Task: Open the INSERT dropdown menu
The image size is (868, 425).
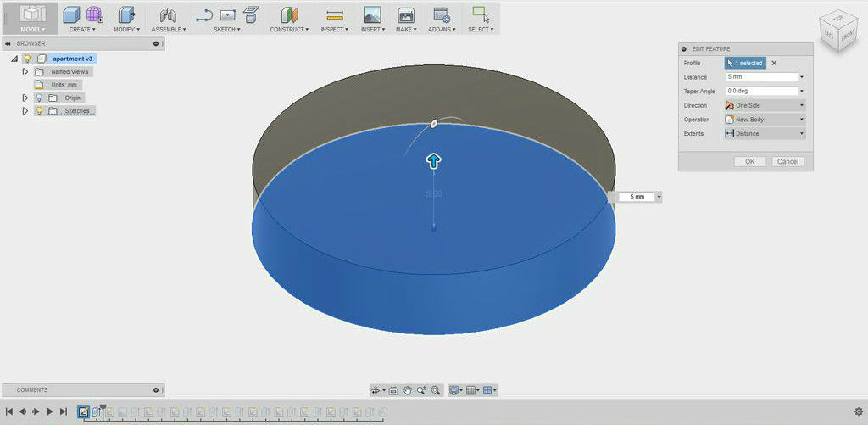Action: pyautogui.click(x=373, y=30)
